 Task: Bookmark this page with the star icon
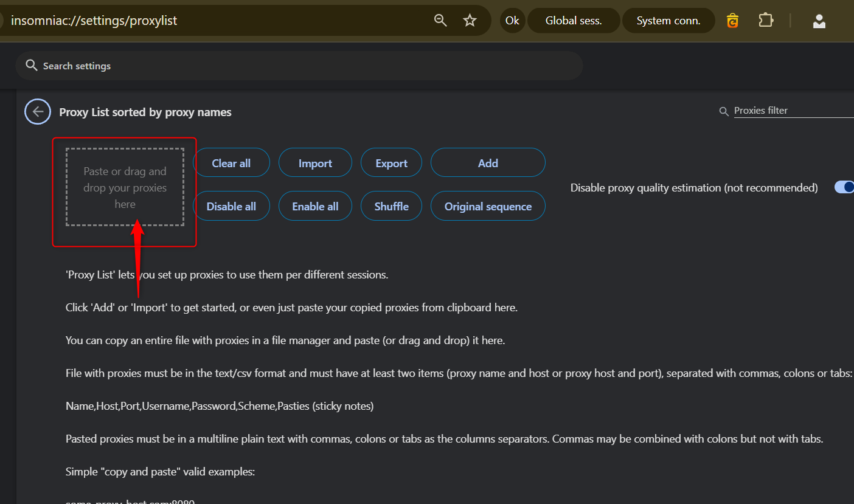coord(470,21)
